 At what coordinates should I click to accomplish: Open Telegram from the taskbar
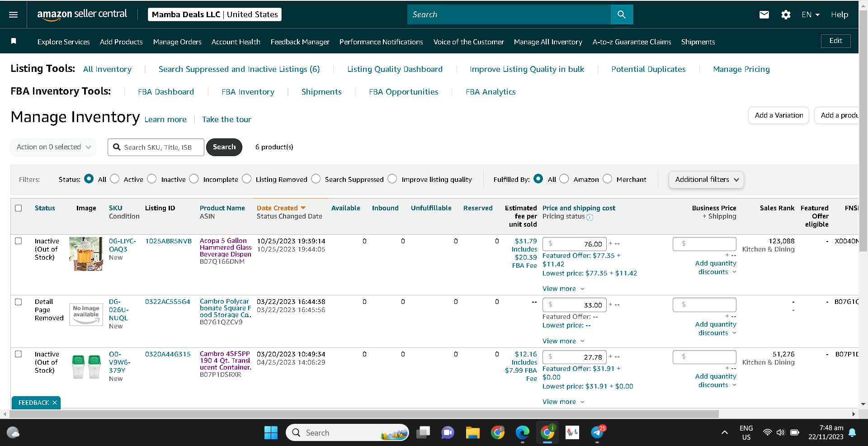click(597, 433)
